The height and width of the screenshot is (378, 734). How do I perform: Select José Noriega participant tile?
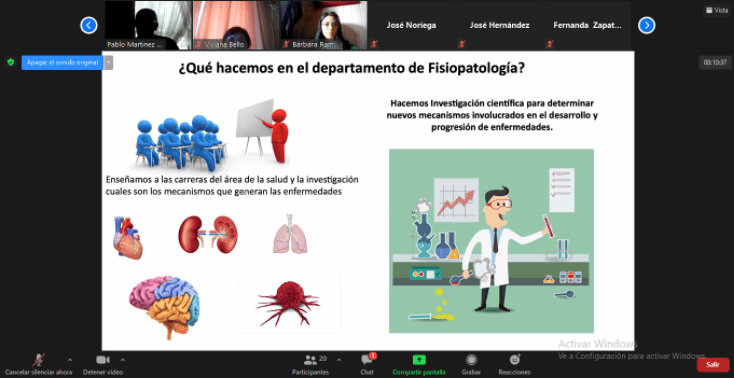pyautogui.click(x=411, y=25)
